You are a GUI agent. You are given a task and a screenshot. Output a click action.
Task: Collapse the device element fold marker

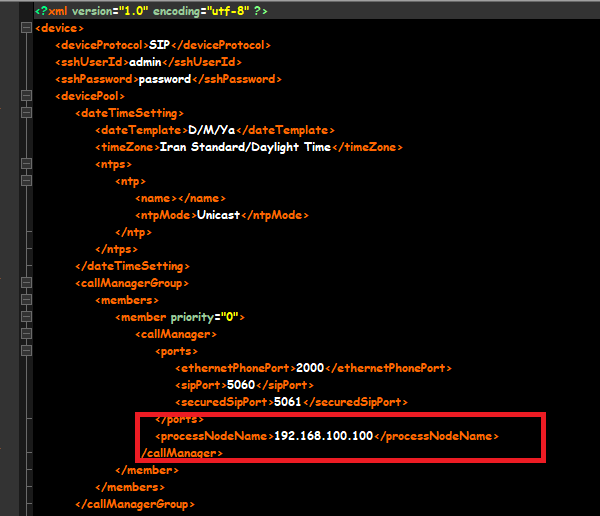(25, 27)
